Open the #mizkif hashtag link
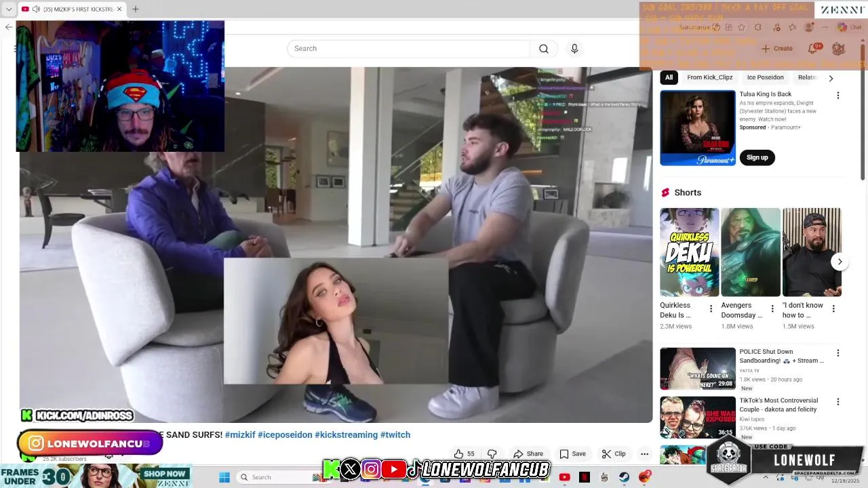 pyautogui.click(x=240, y=435)
